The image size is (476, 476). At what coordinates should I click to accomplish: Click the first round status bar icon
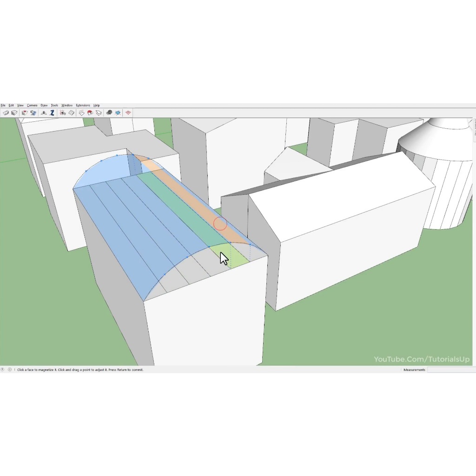[2, 370]
